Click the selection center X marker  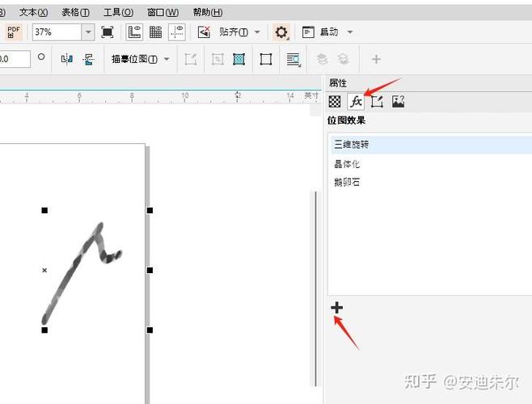44,271
